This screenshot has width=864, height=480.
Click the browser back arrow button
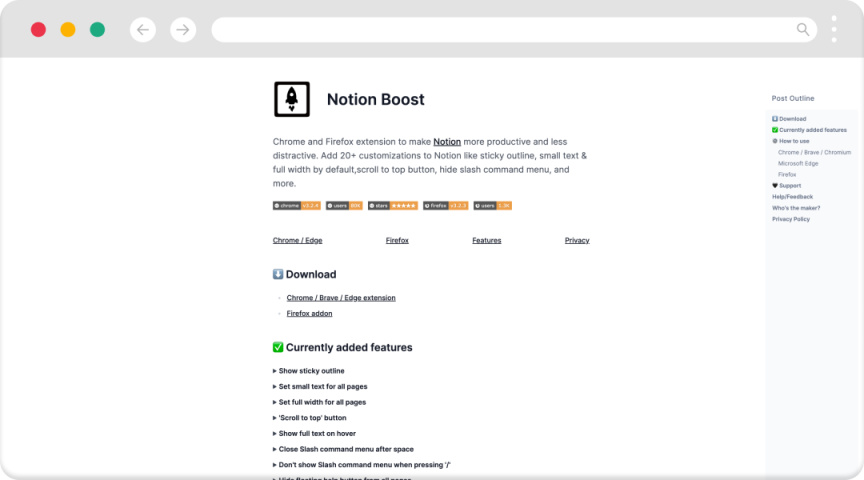pyautogui.click(x=143, y=30)
